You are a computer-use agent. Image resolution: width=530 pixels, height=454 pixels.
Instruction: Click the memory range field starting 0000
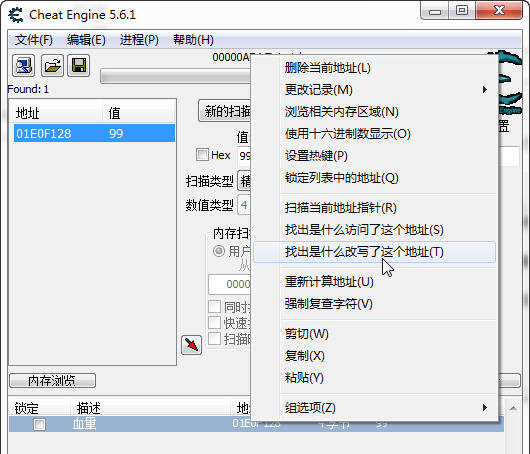pyautogui.click(x=230, y=284)
